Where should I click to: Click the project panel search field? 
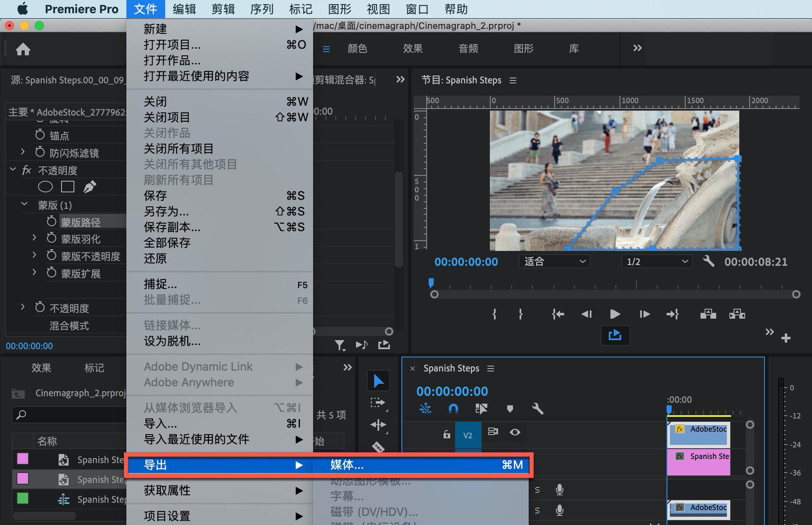tap(70, 415)
